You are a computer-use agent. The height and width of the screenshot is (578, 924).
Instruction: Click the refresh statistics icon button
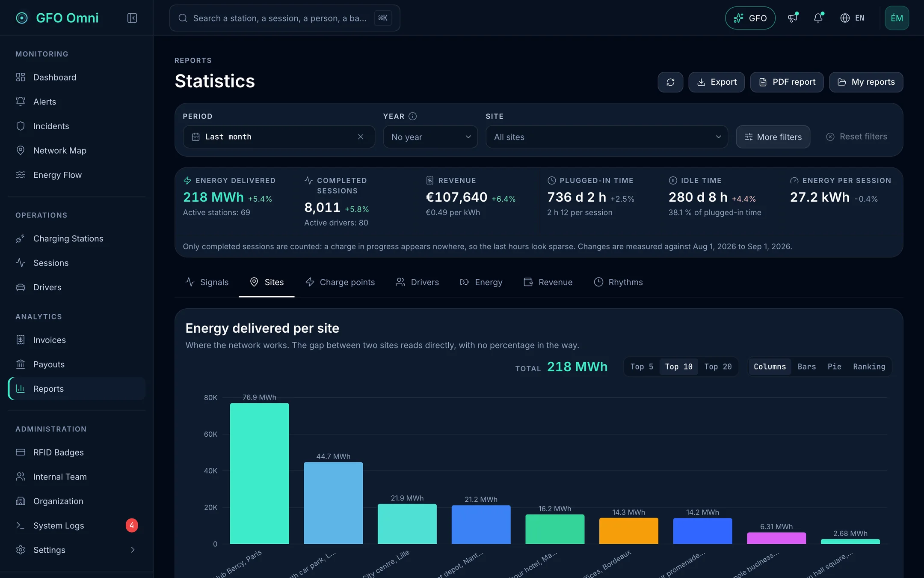670,82
